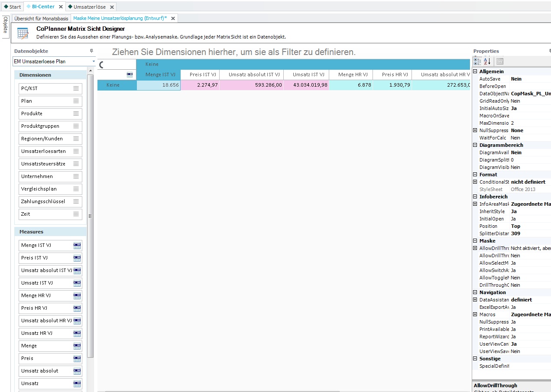Collapse the Format property category
This screenshot has height=392, width=551.
475,175
